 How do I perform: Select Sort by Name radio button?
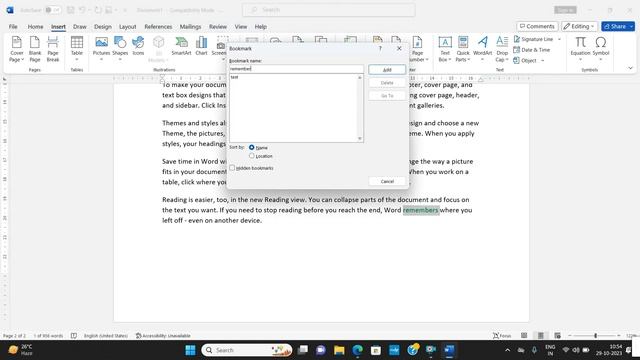point(251,147)
